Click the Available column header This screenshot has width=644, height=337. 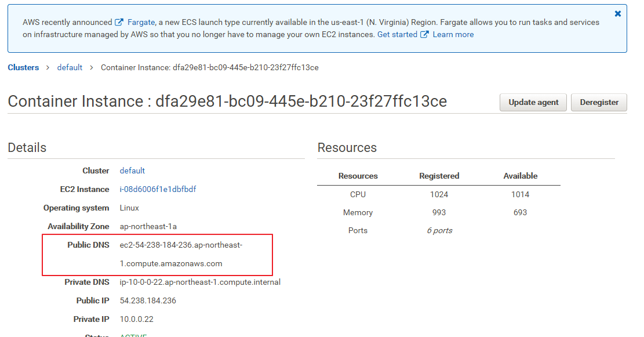521,176
